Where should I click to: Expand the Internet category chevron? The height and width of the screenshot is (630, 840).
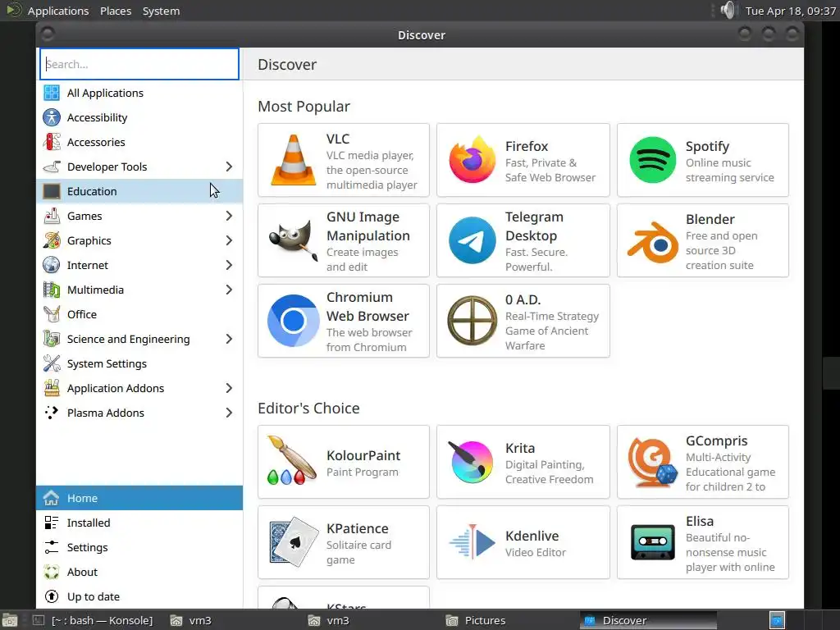tap(230, 265)
